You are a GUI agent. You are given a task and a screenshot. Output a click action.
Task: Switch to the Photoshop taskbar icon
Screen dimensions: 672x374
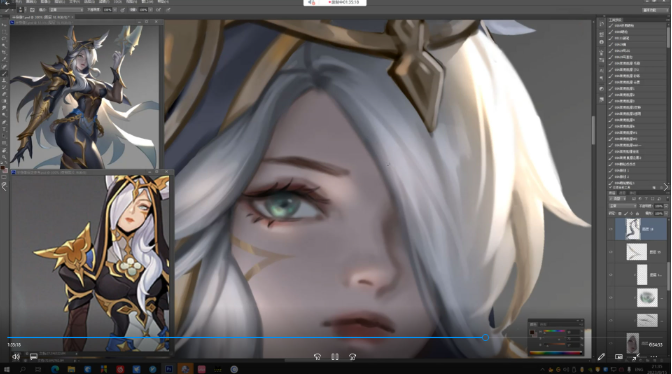(x=169, y=369)
